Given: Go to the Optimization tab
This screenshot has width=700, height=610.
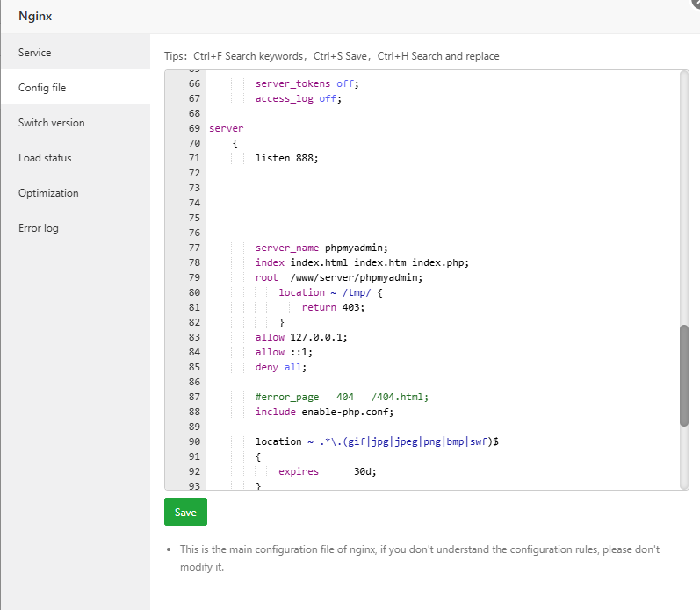Looking at the screenshot, I should 48,193.
